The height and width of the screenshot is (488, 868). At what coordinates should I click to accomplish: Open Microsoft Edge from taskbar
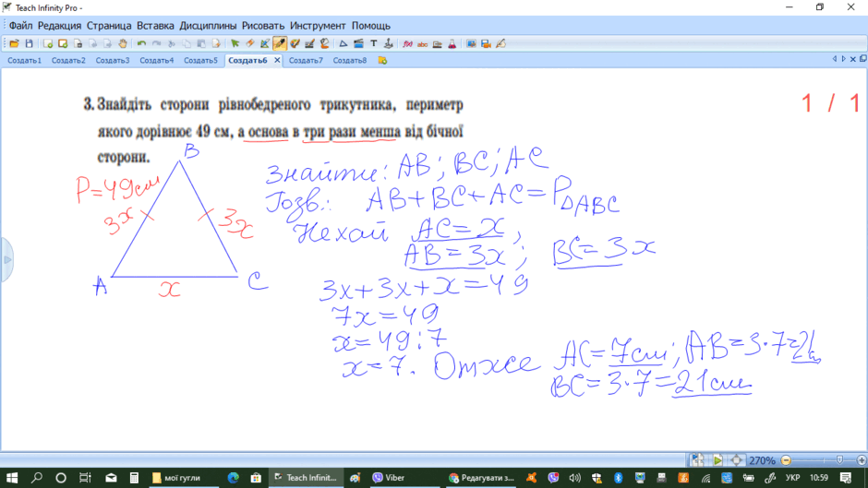click(x=233, y=478)
